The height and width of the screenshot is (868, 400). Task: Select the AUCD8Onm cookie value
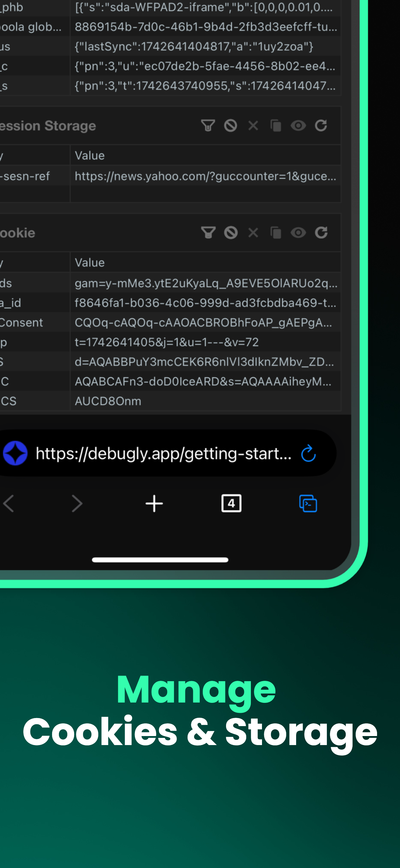pos(205,401)
